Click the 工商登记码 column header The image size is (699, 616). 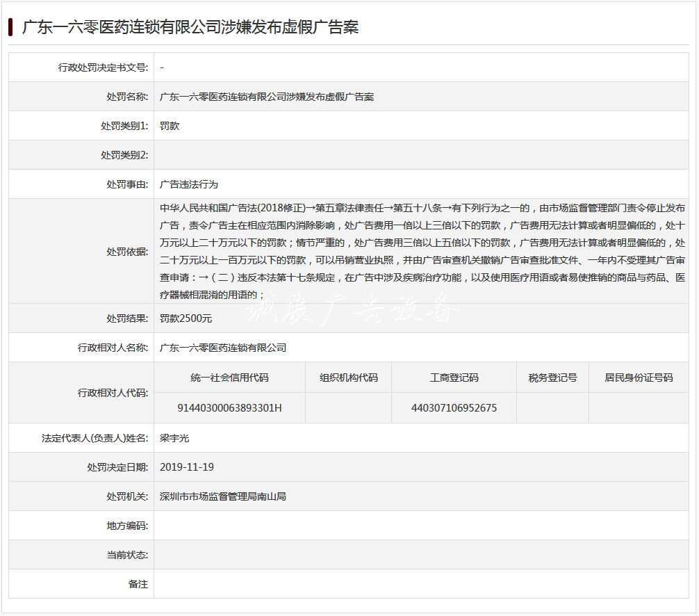454,378
